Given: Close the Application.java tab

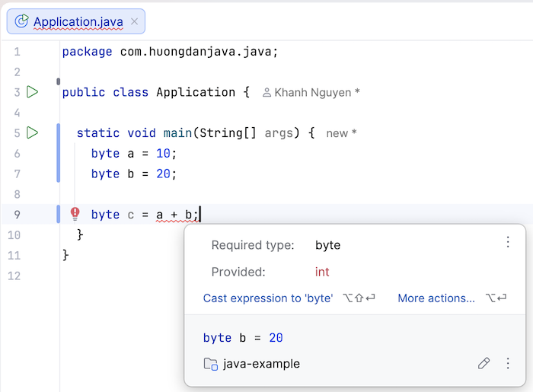Looking at the screenshot, I should pos(134,21).
